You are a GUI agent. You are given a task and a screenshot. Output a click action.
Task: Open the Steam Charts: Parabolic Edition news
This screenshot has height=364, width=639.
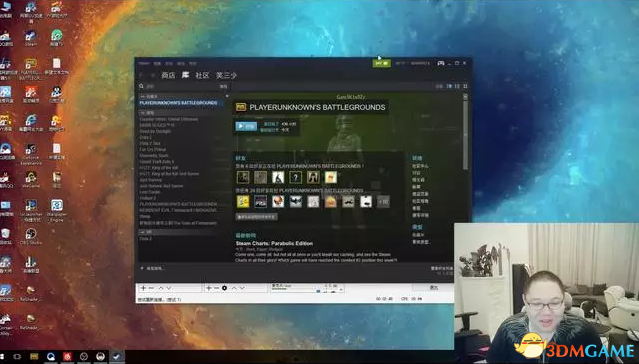pyautogui.click(x=274, y=243)
